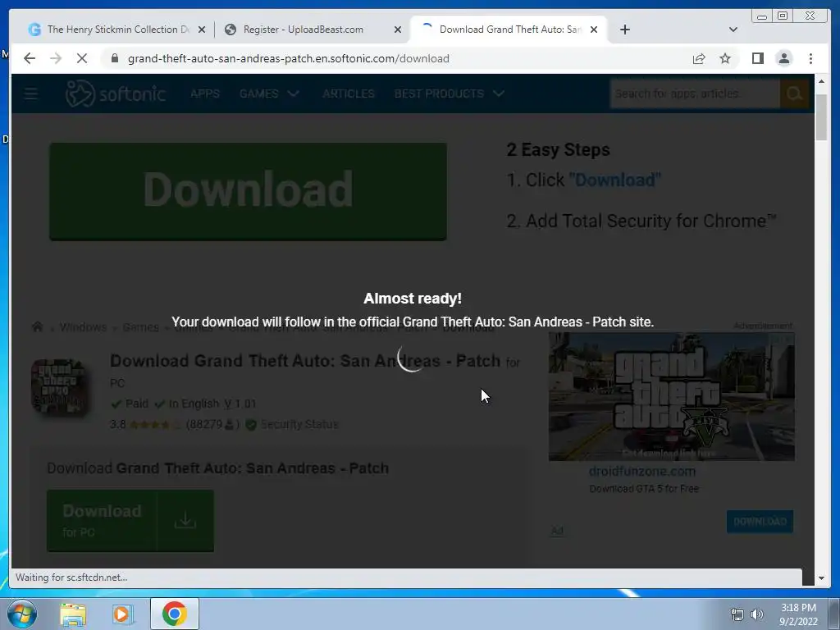Close the Grand Theft Auto download tab
Image resolution: width=840 pixels, height=630 pixels.
(x=594, y=30)
